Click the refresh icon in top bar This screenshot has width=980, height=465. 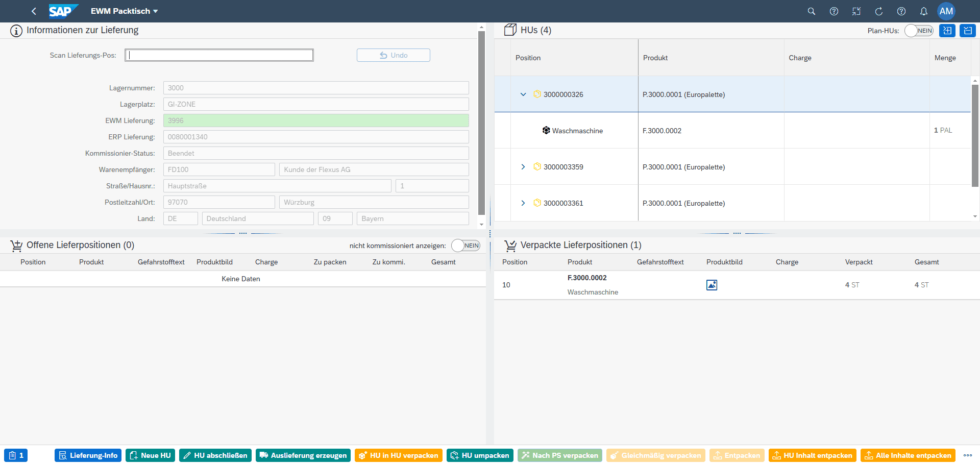coord(878,11)
